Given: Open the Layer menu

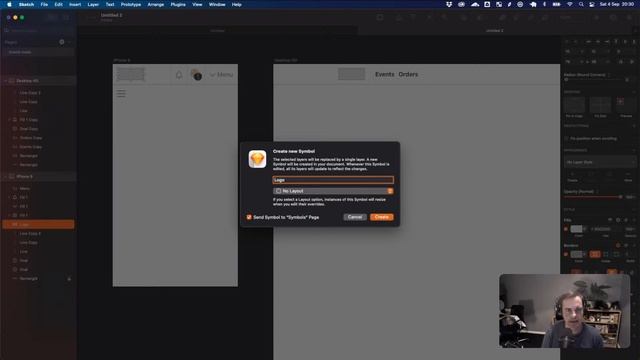Looking at the screenshot, I should click(93, 4).
